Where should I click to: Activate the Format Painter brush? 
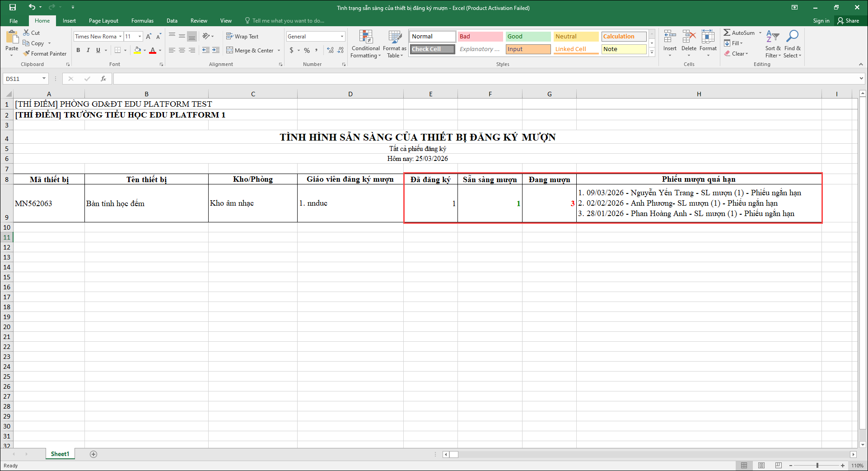(x=45, y=53)
